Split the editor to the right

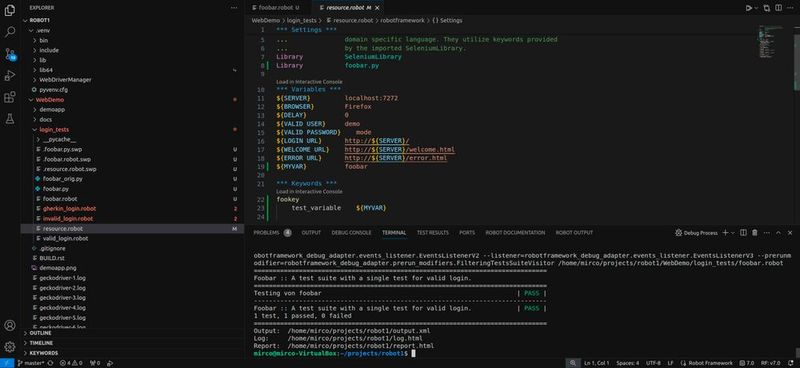tap(778, 8)
